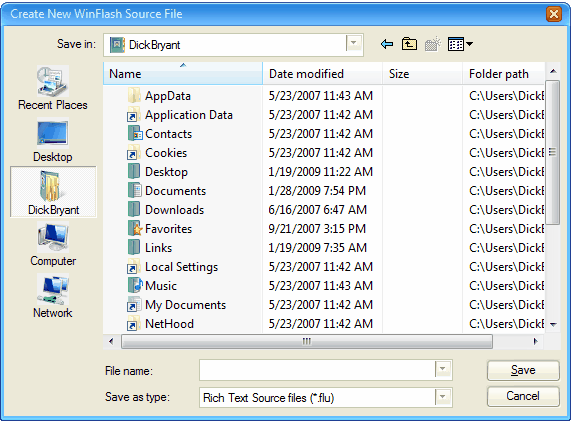
Task: Select the 'Downloads' name text
Action: (x=174, y=209)
